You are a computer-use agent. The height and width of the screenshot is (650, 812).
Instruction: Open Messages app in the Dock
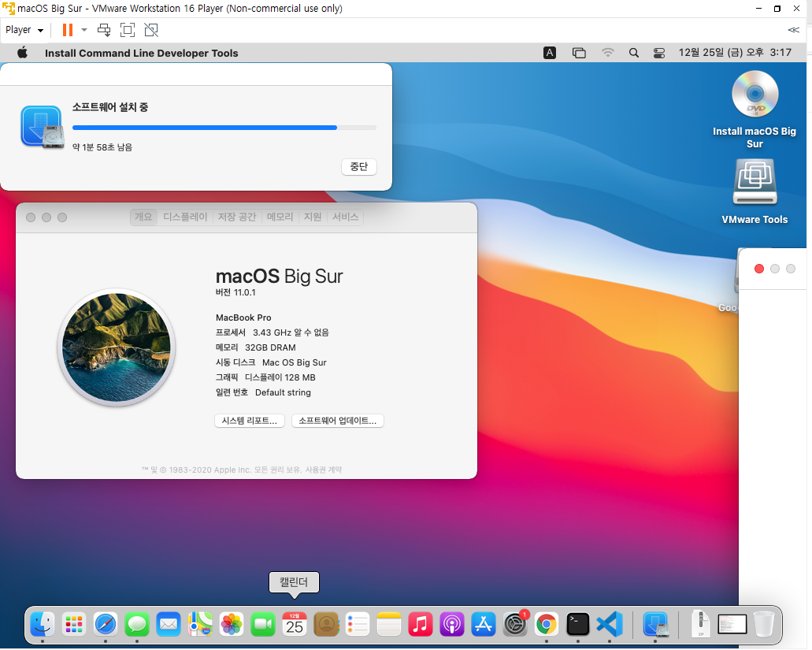137,624
